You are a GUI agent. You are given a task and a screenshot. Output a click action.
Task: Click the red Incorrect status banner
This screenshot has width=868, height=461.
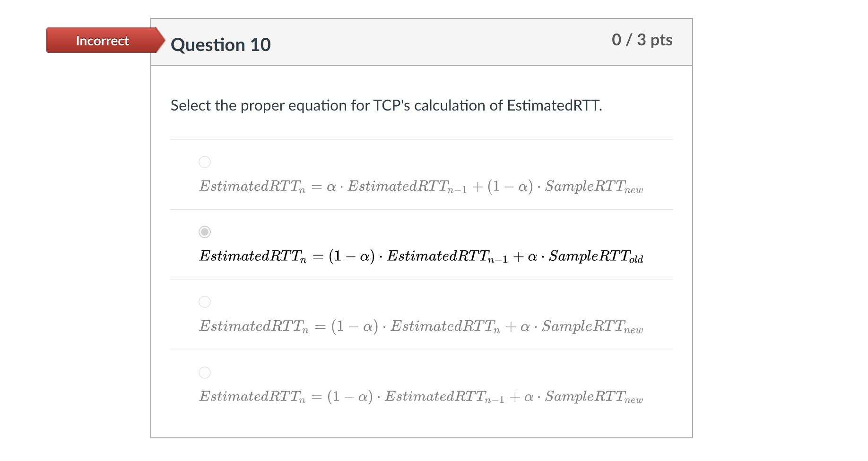[102, 41]
